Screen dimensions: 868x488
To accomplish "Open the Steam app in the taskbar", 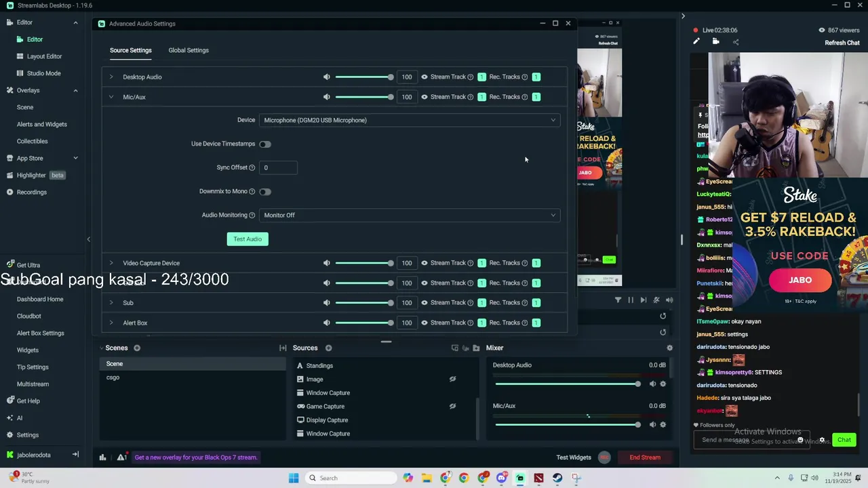I will tap(557, 478).
